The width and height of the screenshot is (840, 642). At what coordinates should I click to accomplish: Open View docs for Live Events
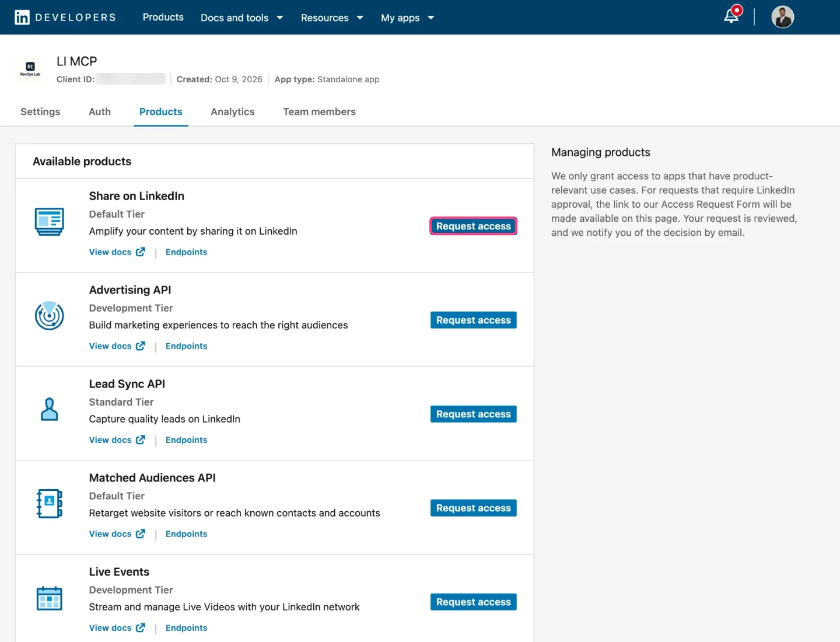pyautogui.click(x=110, y=628)
